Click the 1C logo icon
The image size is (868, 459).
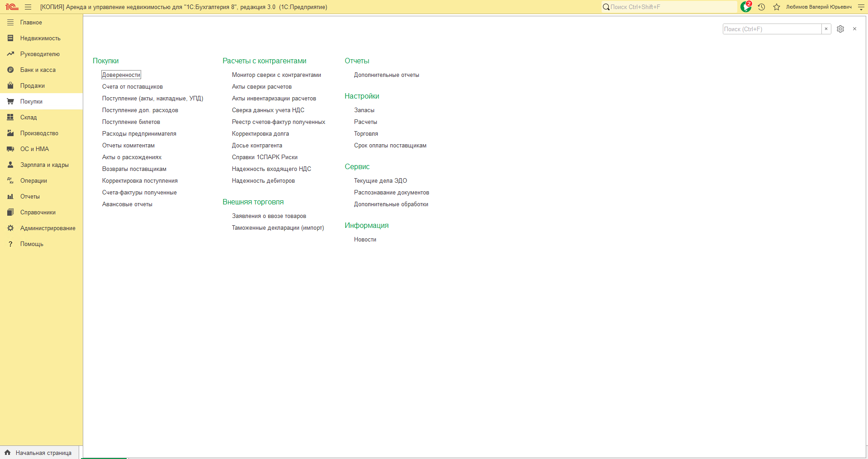(x=12, y=7)
